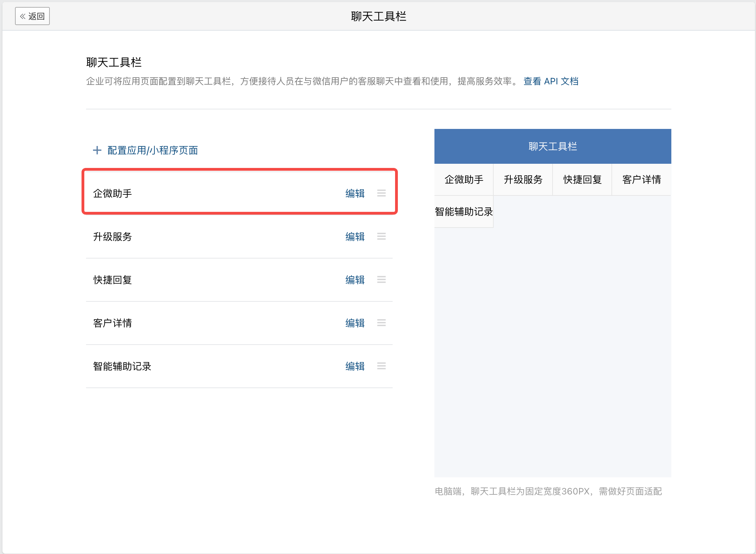
Task: Click 配置应用/小程序页面 to add a page
Action: click(x=153, y=150)
